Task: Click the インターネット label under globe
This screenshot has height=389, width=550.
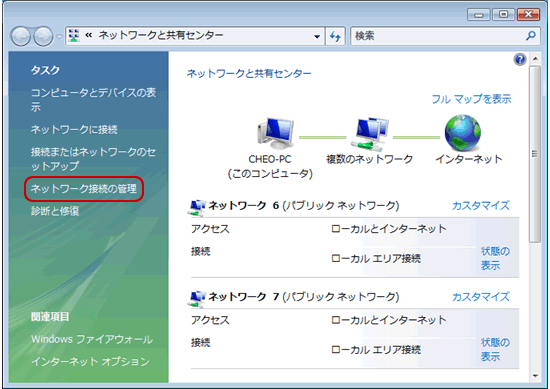Action: [x=469, y=159]
